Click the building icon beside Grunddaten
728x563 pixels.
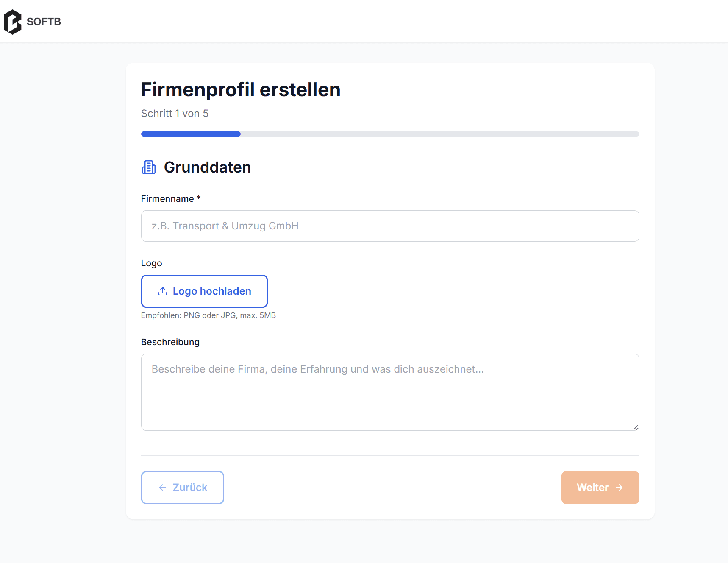click(149, 167)
